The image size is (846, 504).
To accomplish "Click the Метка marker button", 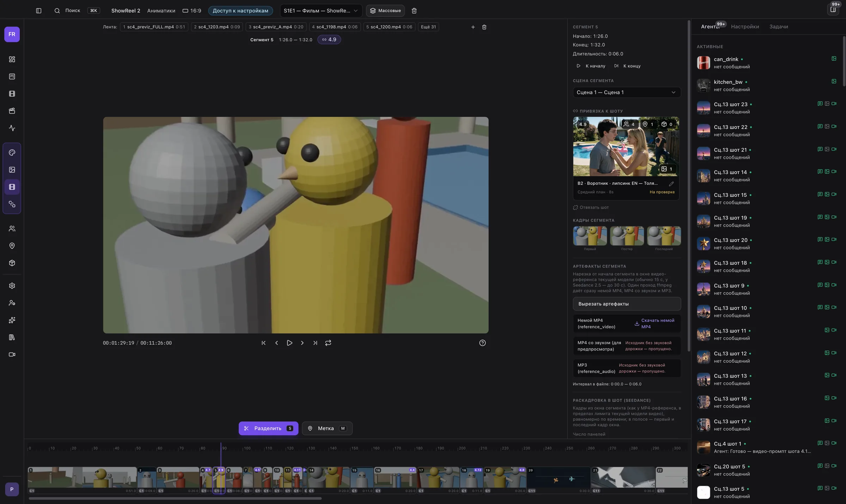I will [327, 428].
